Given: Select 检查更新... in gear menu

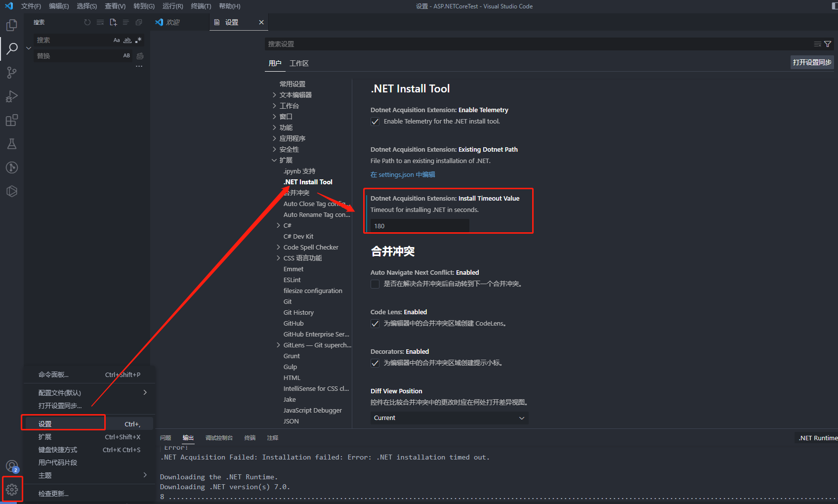Looking at the screenshot, I should pyautogui.click(x=89, y=494).
